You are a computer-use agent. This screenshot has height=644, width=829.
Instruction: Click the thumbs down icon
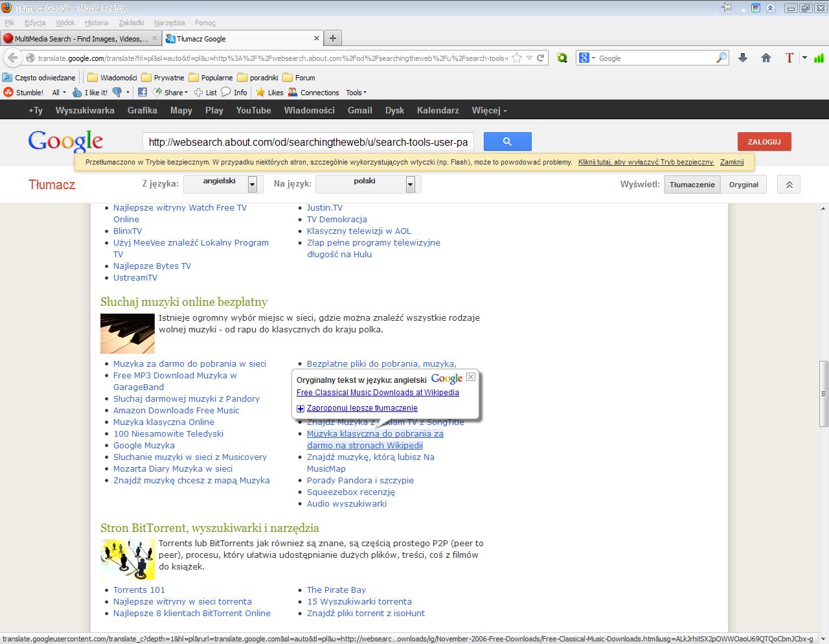[117, 92]
